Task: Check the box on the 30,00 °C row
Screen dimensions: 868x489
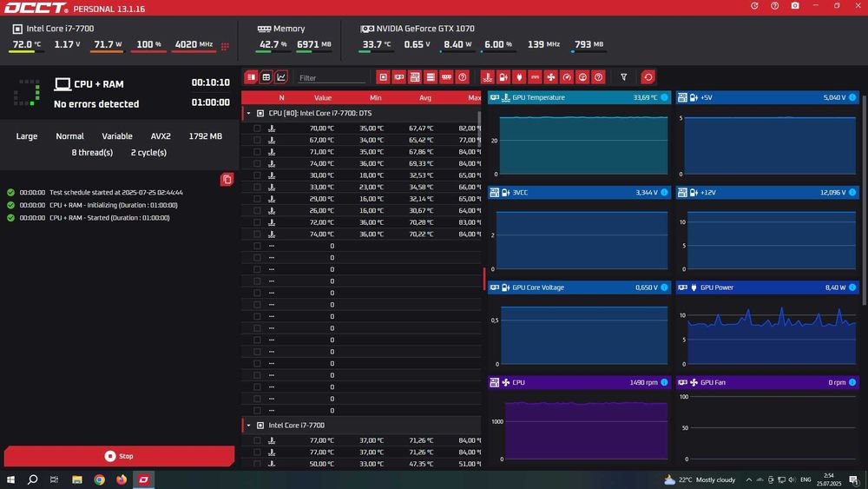Action: 257,175
